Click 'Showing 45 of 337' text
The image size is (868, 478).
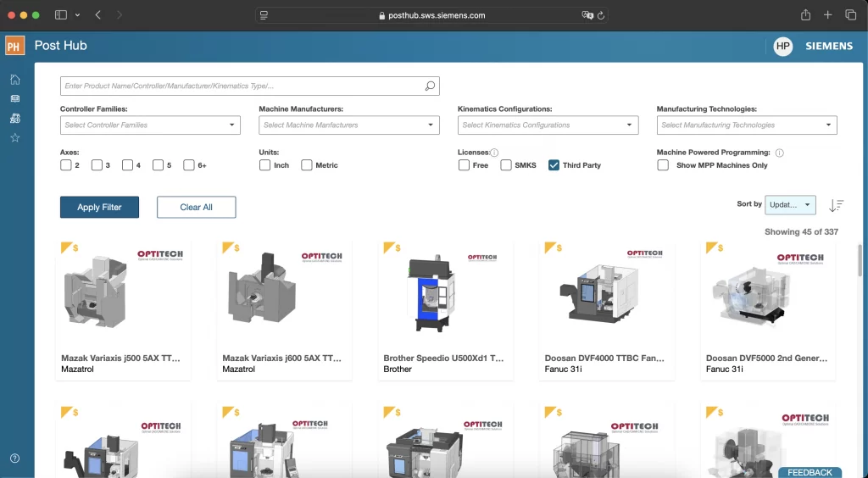(x=801, y=232)
